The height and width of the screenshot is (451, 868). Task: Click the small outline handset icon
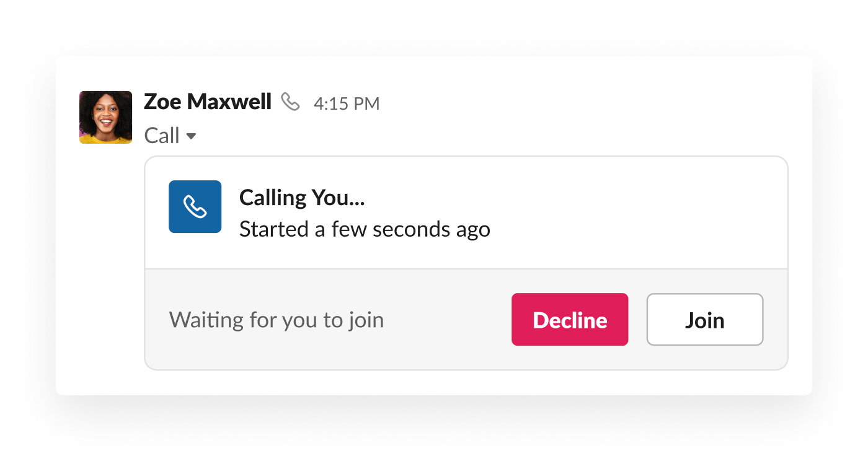290,102
